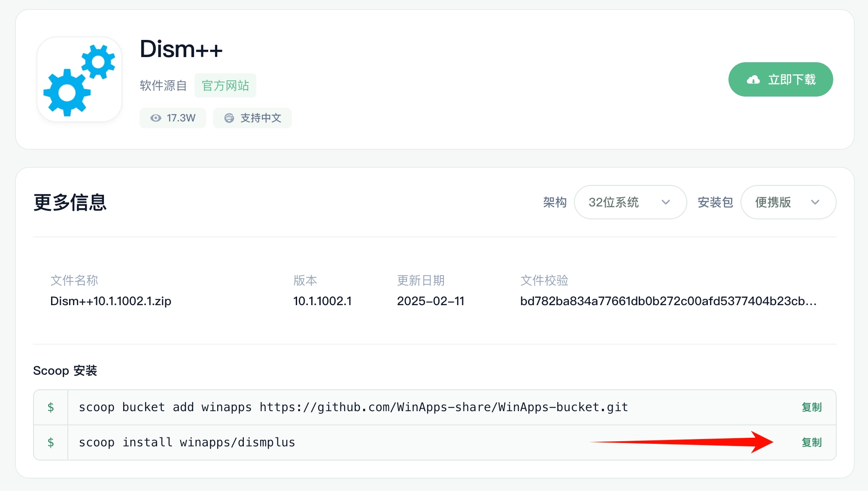Click the chevron in the 32位系统 selector
The width and height of the screenshot is (868, 491).
[x=666, y=202]
